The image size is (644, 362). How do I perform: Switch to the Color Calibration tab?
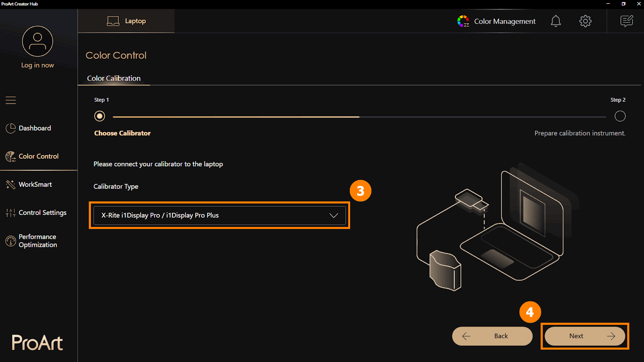[x=114, y=78]
